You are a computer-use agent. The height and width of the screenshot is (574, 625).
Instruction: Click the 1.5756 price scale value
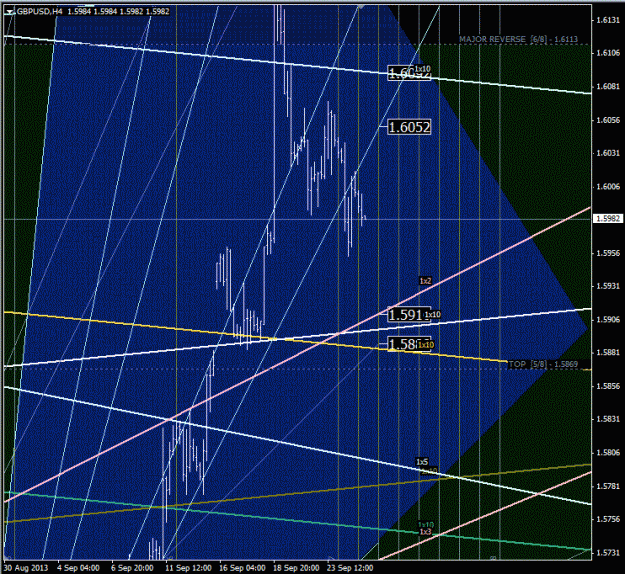point(608,519)
